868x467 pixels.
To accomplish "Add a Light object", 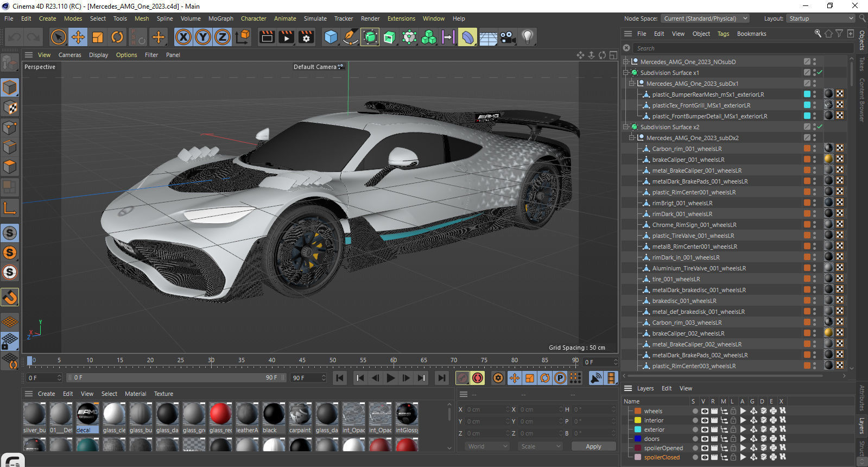I will click(x=527, y=37).
